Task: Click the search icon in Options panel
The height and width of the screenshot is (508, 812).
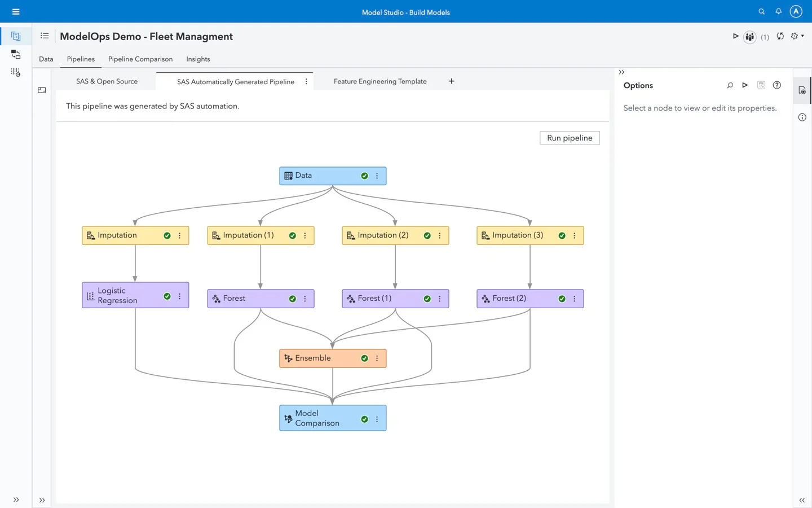Action: (x=730, y=85)
